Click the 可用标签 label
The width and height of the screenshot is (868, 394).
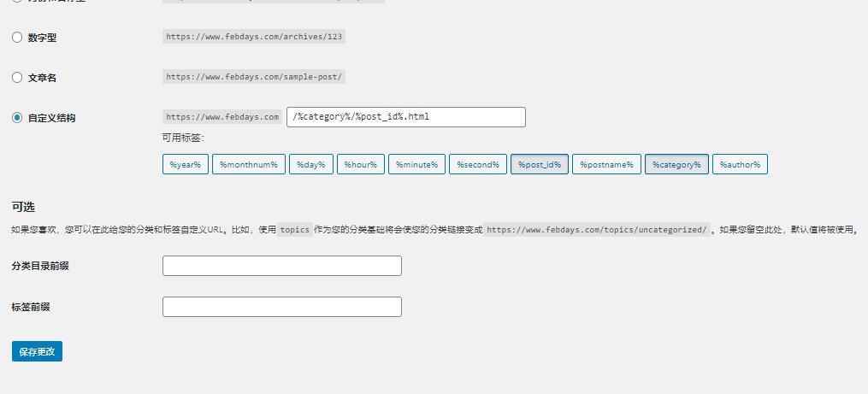pos(183,138)
